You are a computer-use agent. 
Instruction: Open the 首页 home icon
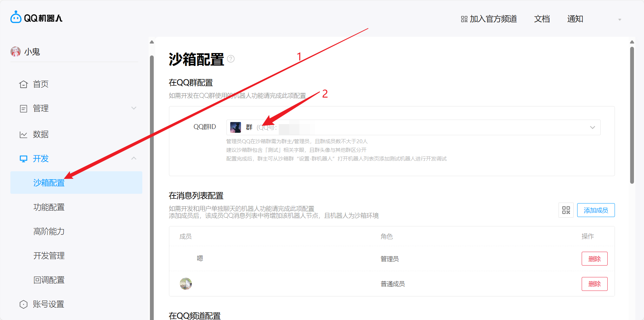23,84
